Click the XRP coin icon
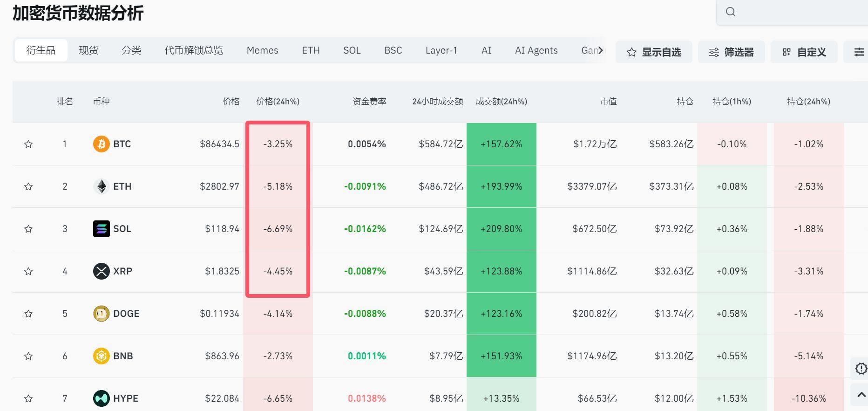The height and width of the screenshot is (411, 868). point(101,271)
